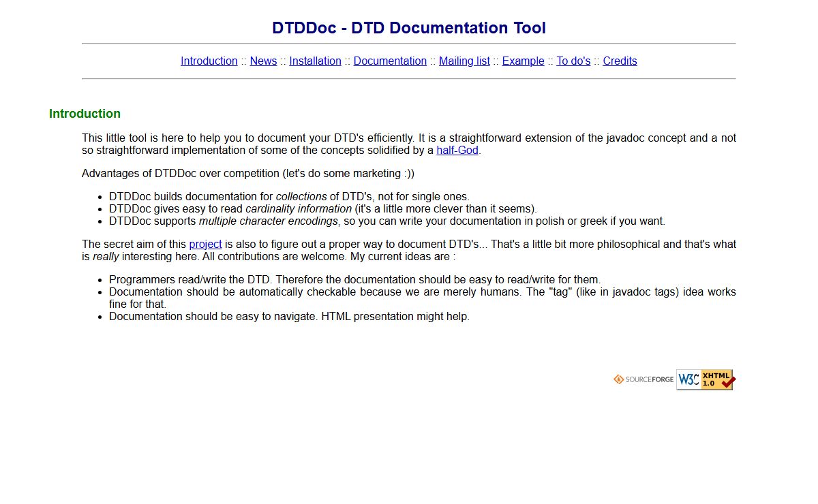Click the green Introduction section heading

[x=85, y=114]
